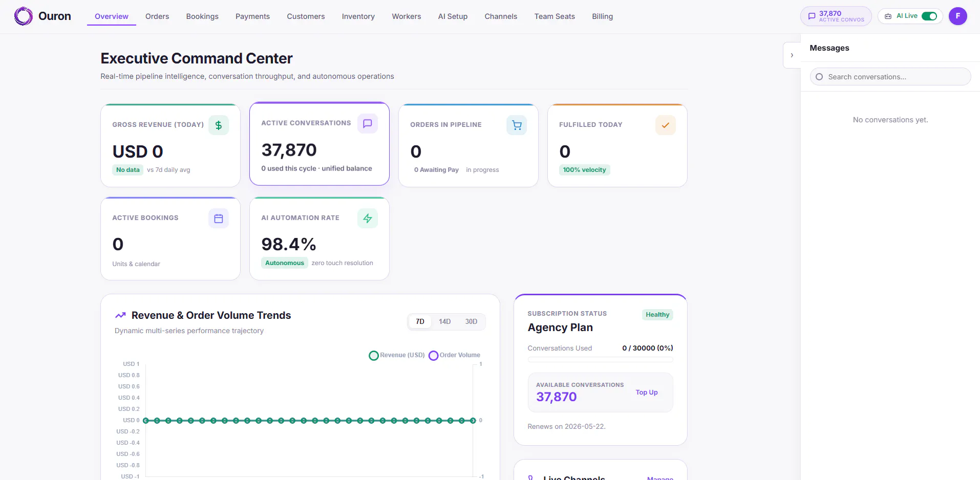Click into the Search conversations field
The height and width of the screenshot is (480, 980).
890,77
